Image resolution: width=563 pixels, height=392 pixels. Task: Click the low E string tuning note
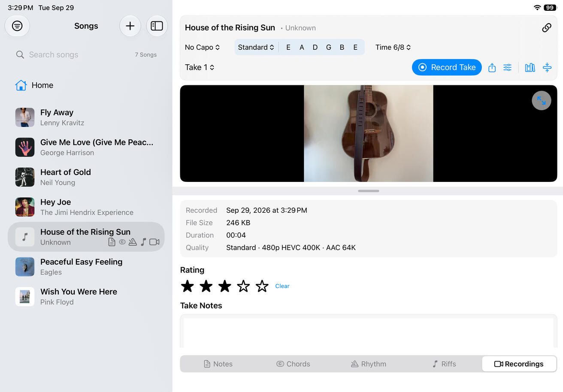pos(288,47)
